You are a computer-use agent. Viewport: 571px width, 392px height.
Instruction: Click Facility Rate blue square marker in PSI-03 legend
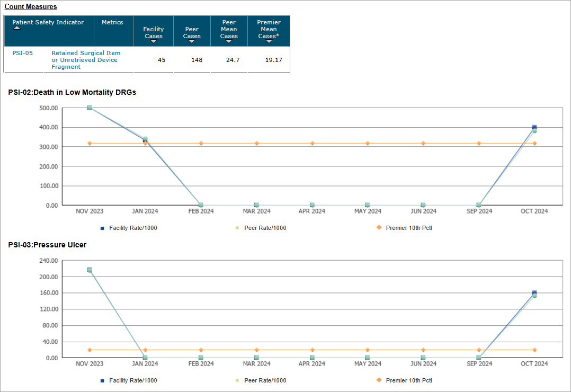(x=102, y=381)
